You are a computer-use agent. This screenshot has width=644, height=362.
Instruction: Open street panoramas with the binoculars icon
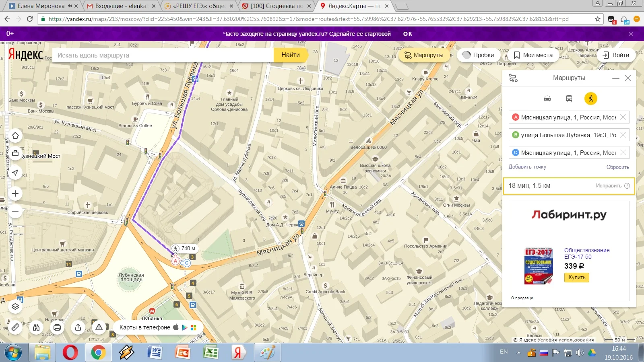click(36, 327)
